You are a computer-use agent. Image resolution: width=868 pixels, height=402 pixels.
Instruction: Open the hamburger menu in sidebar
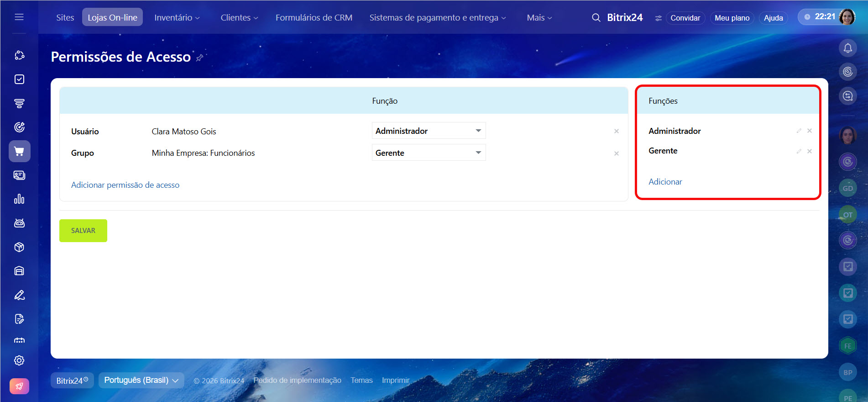(19, 17)
